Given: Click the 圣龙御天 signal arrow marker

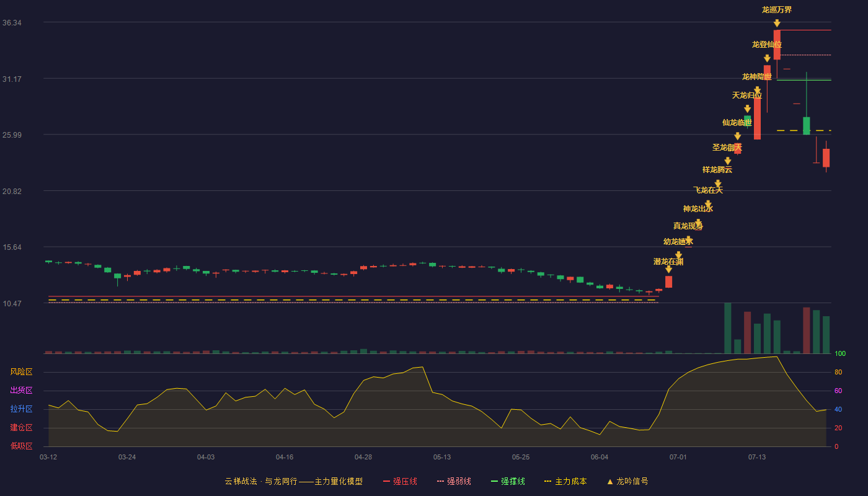Looking at the screenshot, I should pyautogui.click(x=727, y=161).
